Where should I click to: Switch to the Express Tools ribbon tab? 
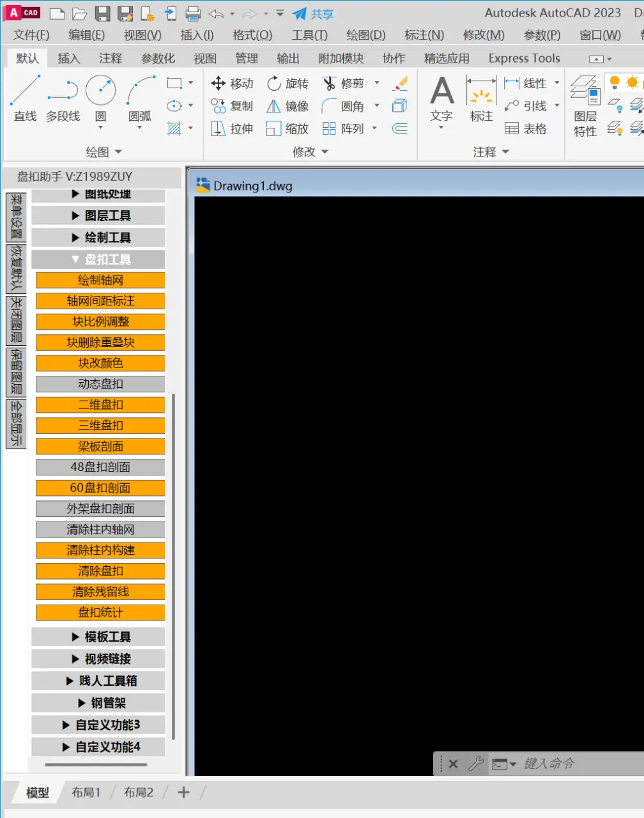click(x=524, y=58)
